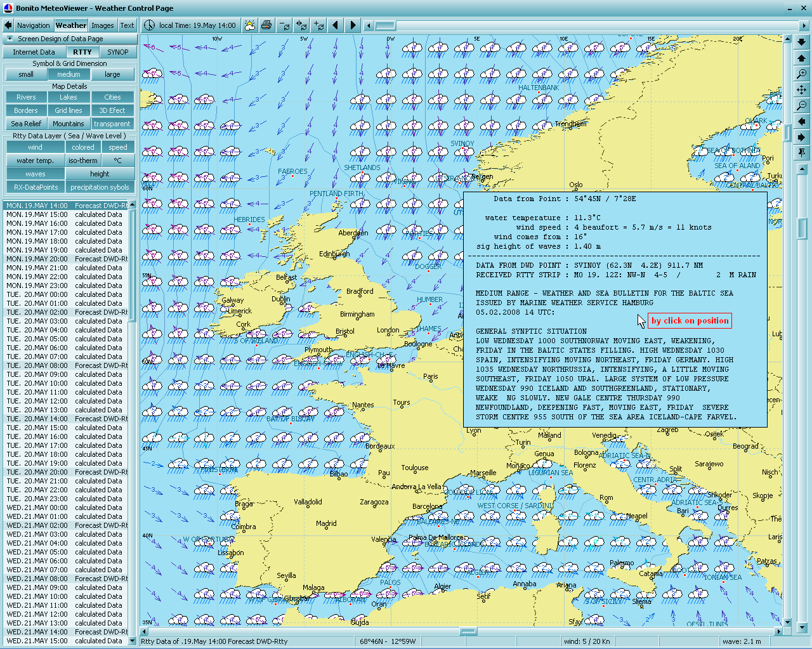Zoom in with the magnifier plus icon
This screenshot has width=812, height=649.
802,74
